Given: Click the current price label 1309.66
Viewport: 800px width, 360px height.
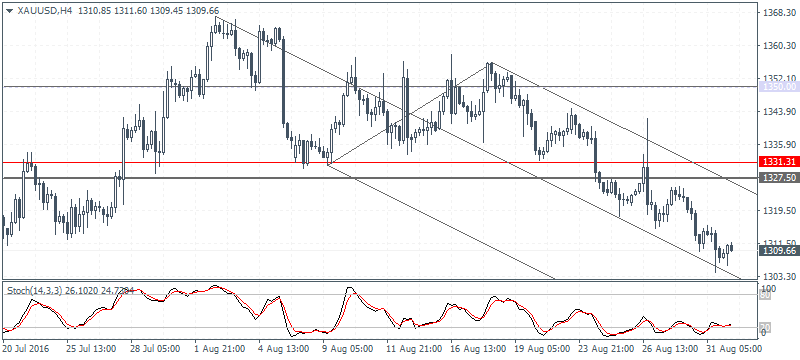Looking at the screenshot, I should pos(778,250).
